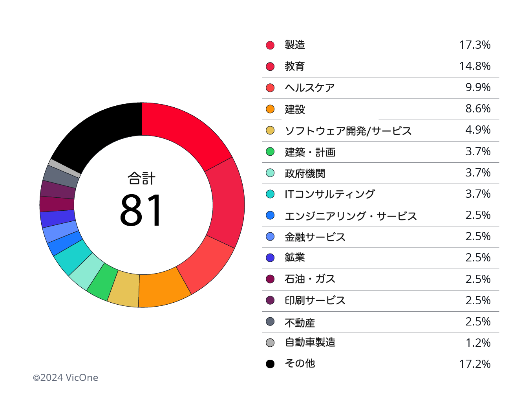Click the black その他 legend dot
Viewport: 532px width, 410px height.
click(x=270, y=364)
